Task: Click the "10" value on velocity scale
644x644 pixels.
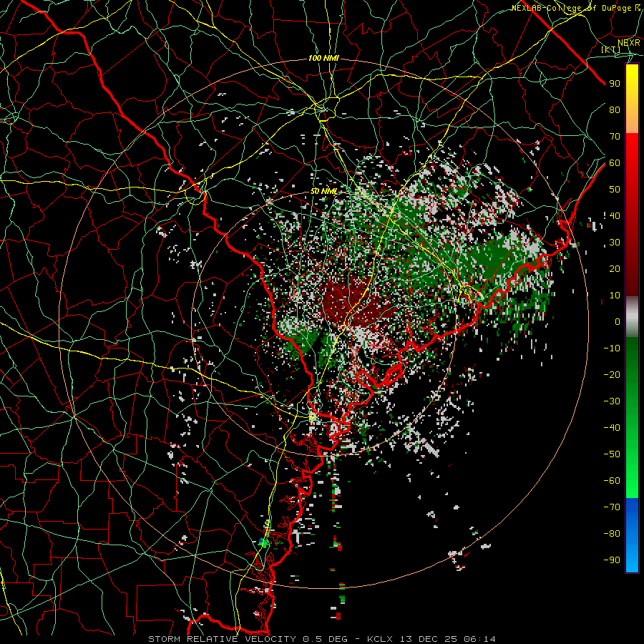Action: [x=615, y=296]
